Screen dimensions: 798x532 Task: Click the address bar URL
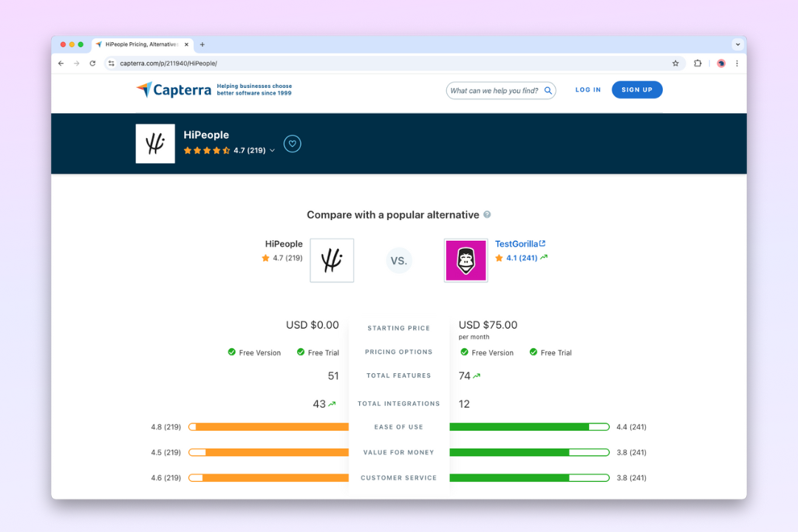[x=168, y=64]
